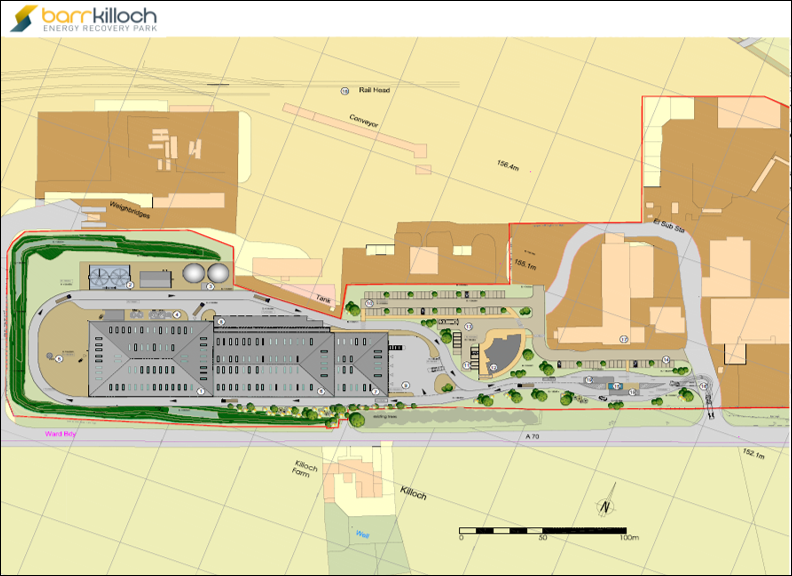Click the pair of circular storage tanks
792x576 pixels.
click(205, 273)
